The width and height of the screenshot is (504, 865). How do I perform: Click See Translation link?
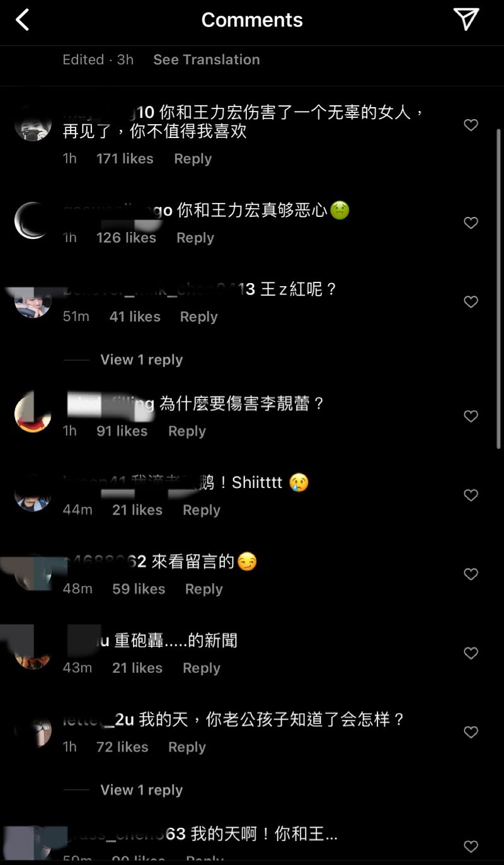207,60
